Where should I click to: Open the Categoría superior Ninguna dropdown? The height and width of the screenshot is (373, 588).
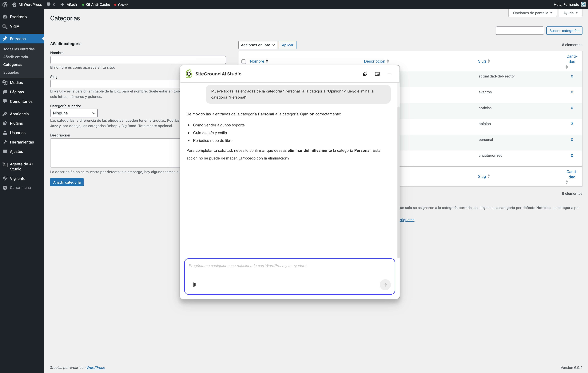coord(74,113)
